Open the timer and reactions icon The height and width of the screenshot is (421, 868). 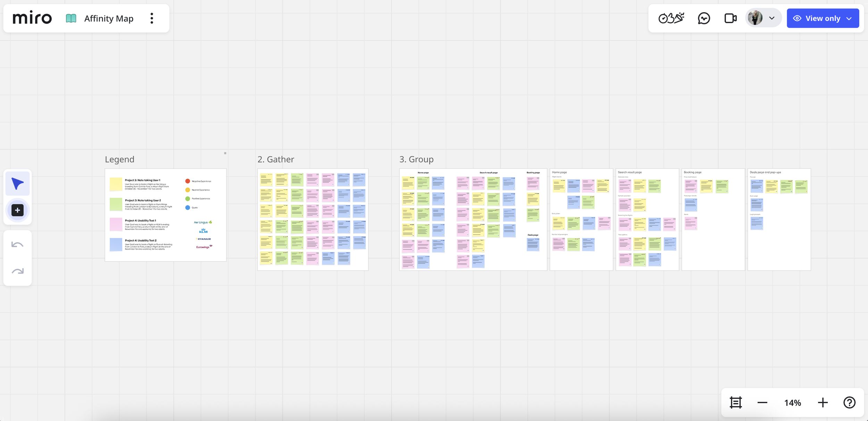(671, 18)
